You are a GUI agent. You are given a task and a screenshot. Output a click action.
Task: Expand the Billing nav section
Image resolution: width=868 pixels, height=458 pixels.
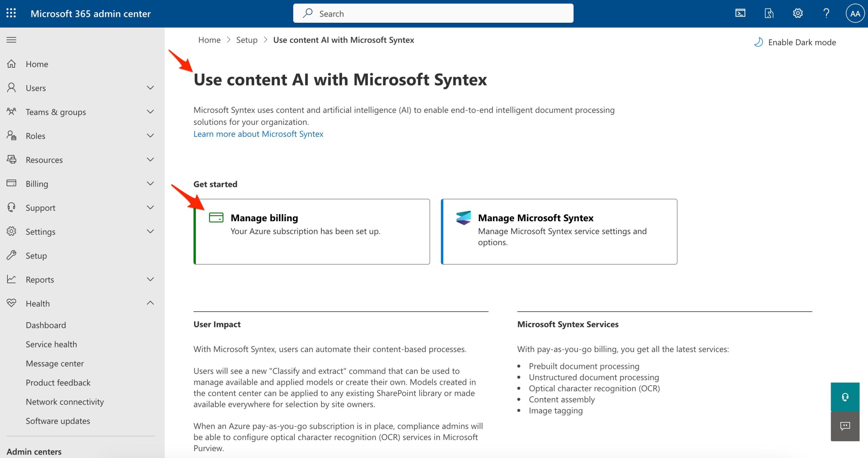pos(150,184)
